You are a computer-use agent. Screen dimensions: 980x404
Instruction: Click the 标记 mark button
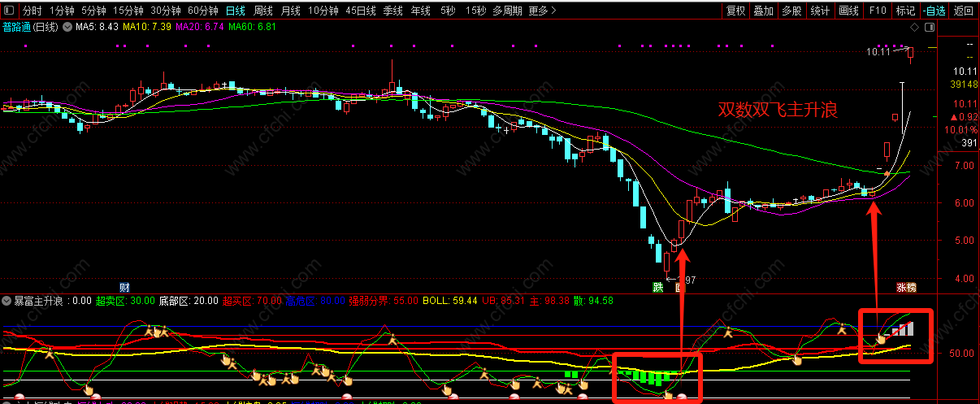905,11
